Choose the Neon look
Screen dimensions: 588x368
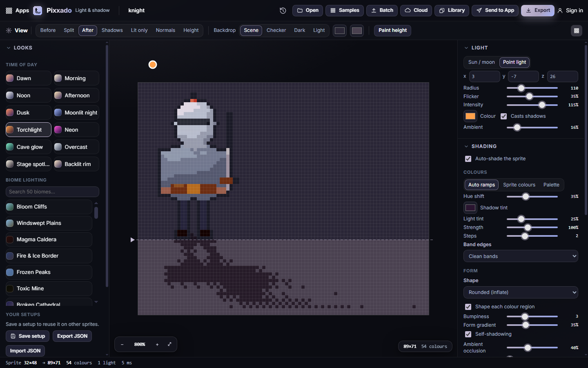(x=76, y=130)
